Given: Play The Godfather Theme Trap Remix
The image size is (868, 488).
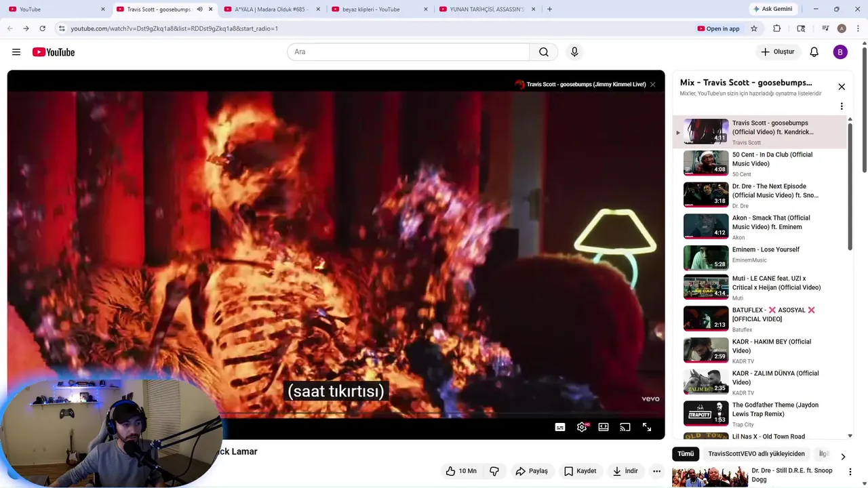Looking at the screenshot, I should point(759,414).
